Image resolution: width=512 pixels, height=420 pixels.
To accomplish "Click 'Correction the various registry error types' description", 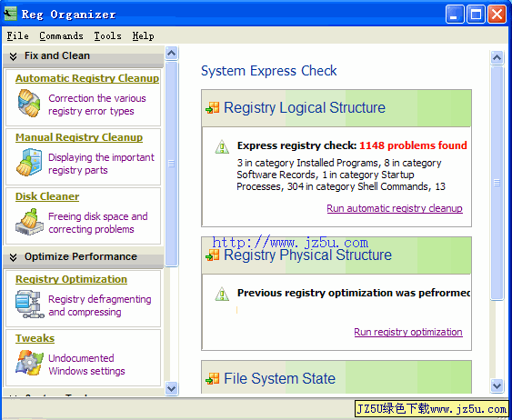I will [x=97, y=105].
